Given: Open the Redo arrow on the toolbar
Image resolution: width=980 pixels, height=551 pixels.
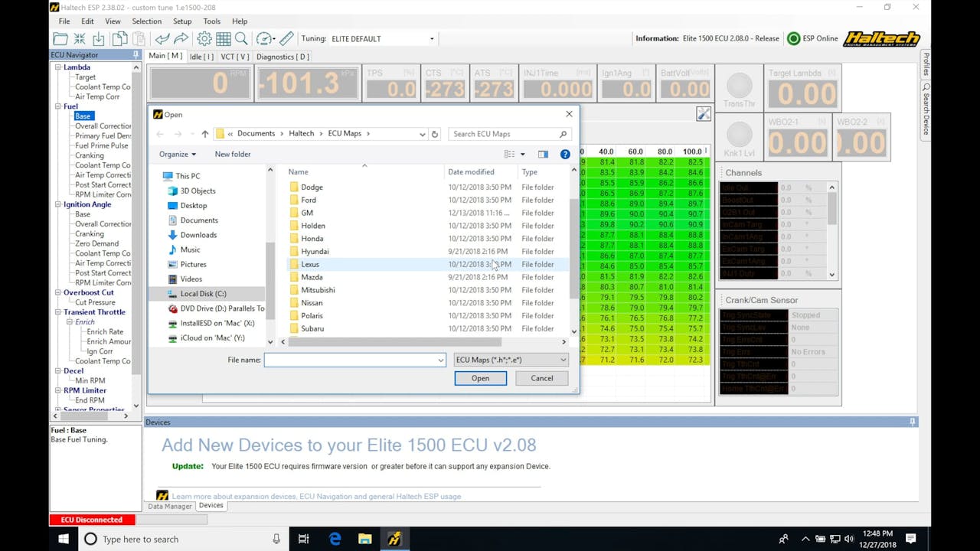Looking at the screenshot, I should point(182,38).
